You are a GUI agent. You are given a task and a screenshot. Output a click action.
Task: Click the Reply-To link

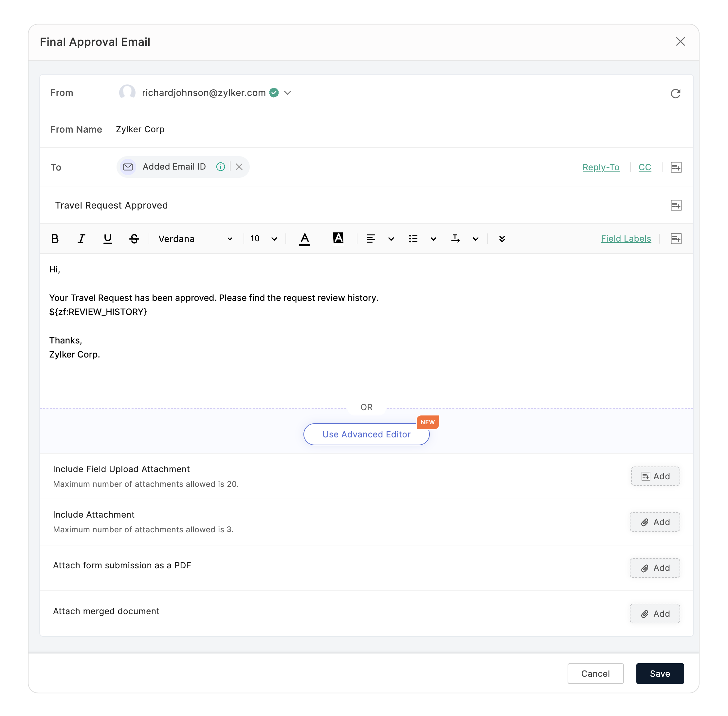[601, 167]
